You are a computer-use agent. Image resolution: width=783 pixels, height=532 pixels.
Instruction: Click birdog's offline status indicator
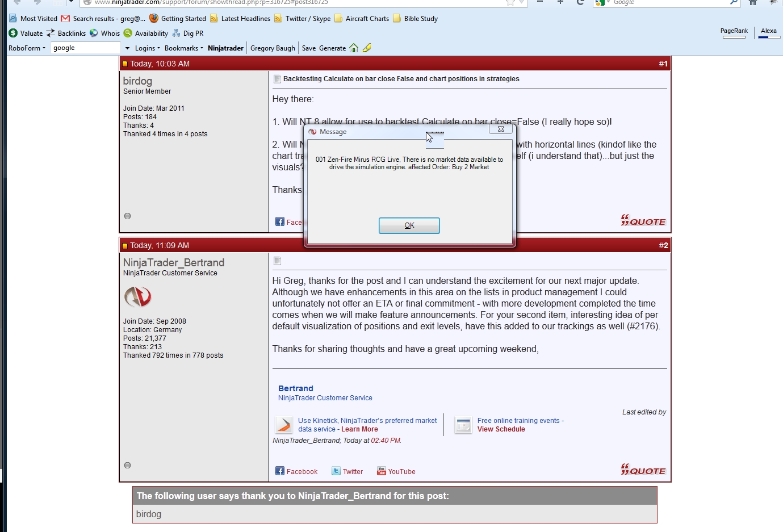(x=127, y=216)
